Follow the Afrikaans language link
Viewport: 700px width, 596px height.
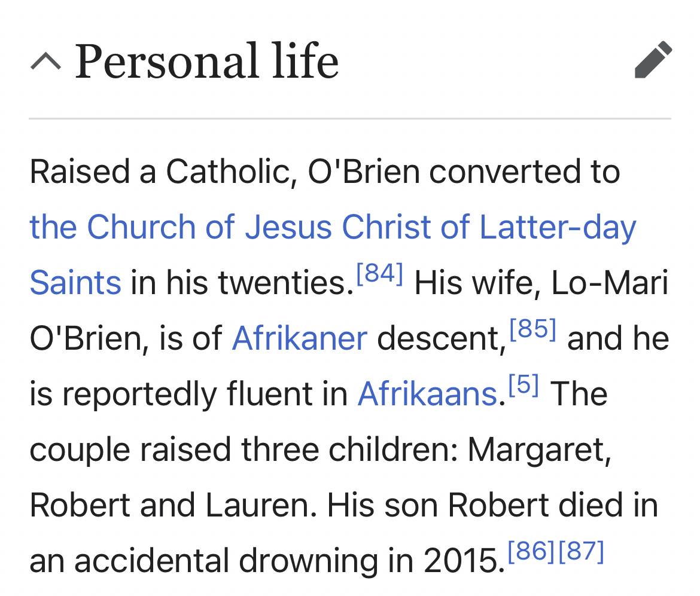pyautogui.click(x=427, y=395)
